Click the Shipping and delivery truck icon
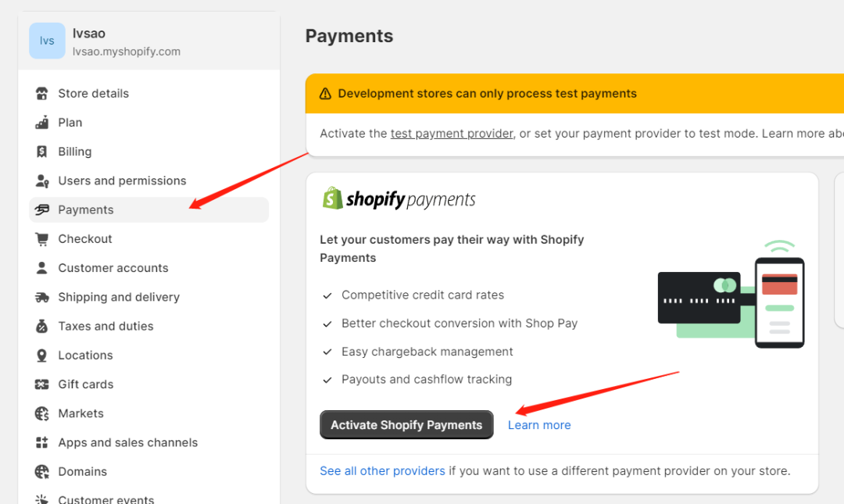The width and height of the screenshot is (844, 504). (42, 297)
